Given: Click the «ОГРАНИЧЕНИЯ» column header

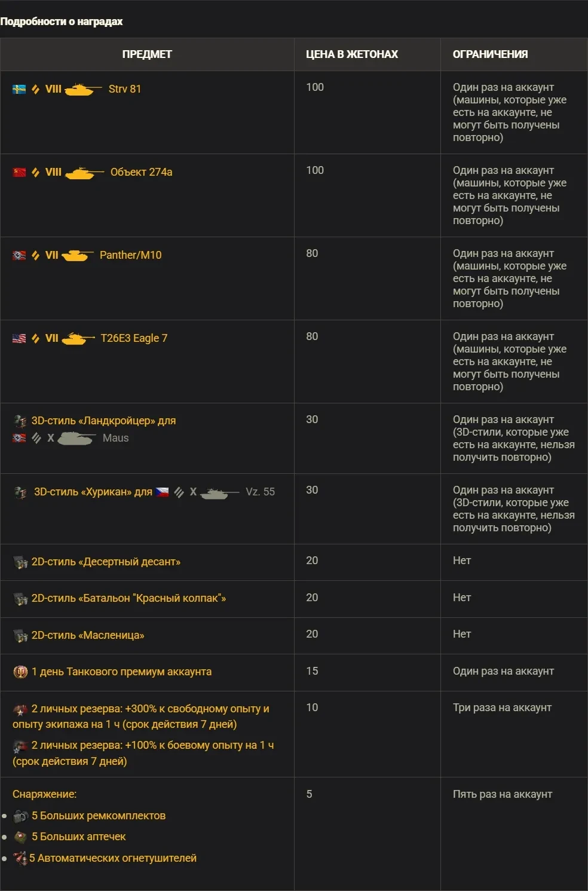Looking at the screenshot, I should 490,54.
